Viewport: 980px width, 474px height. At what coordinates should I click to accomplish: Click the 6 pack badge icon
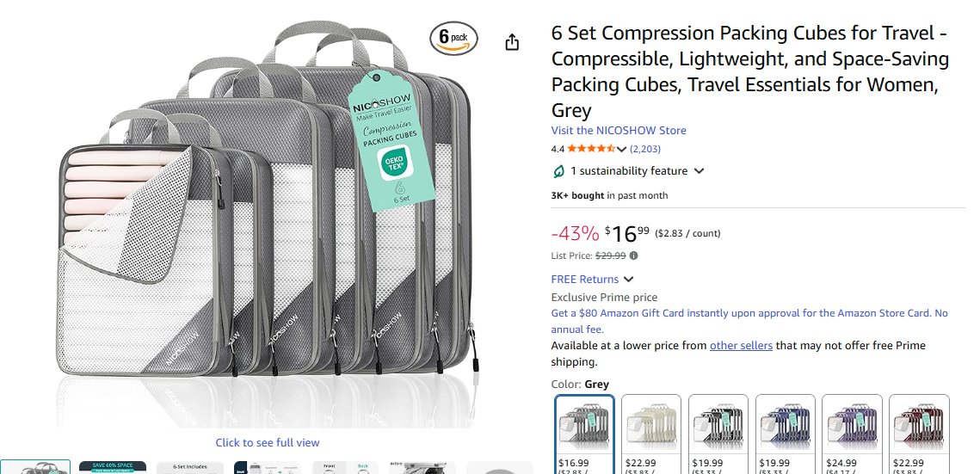click(454, 39)
